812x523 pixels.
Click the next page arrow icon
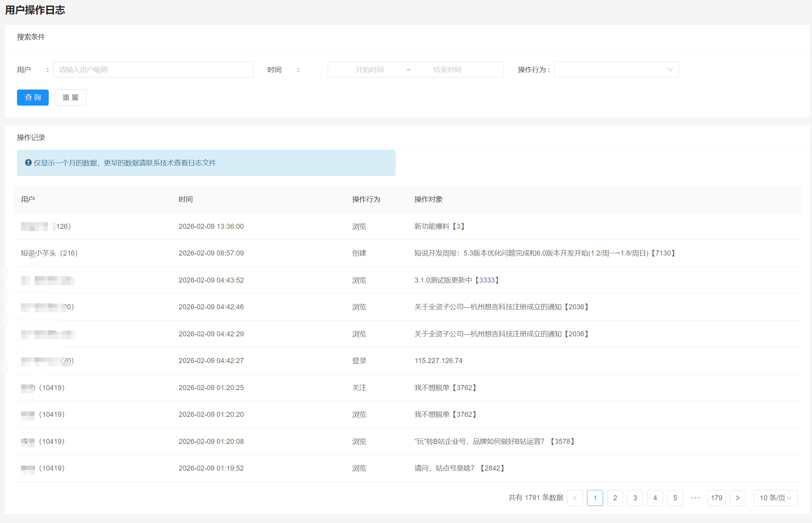click(737, 498)
